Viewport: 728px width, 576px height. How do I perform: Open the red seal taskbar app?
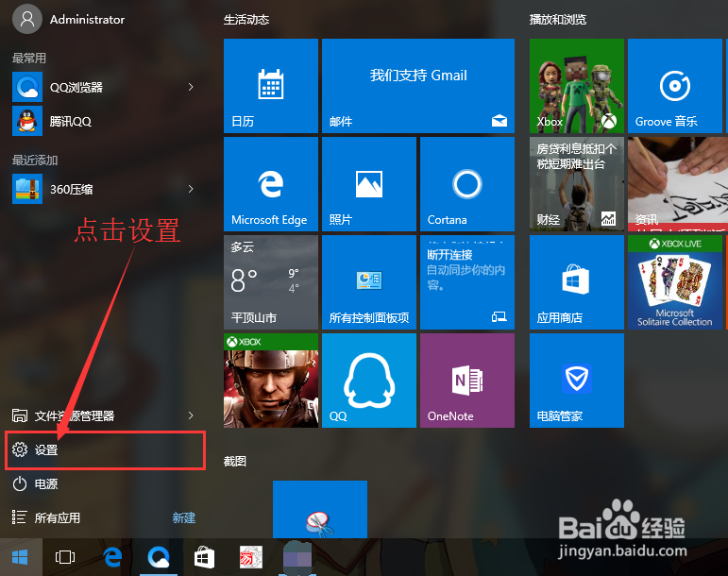(x=251, y=556)
